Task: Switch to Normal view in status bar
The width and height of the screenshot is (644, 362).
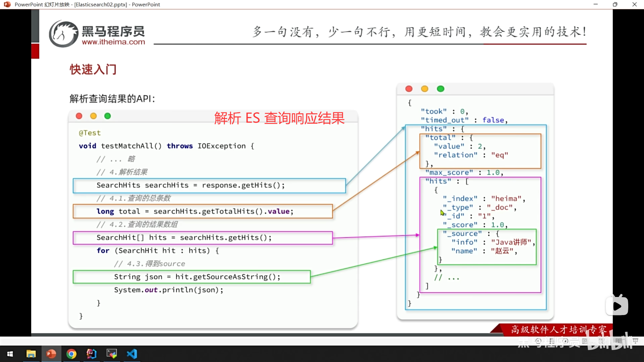Action: click(x=585, y=341)
